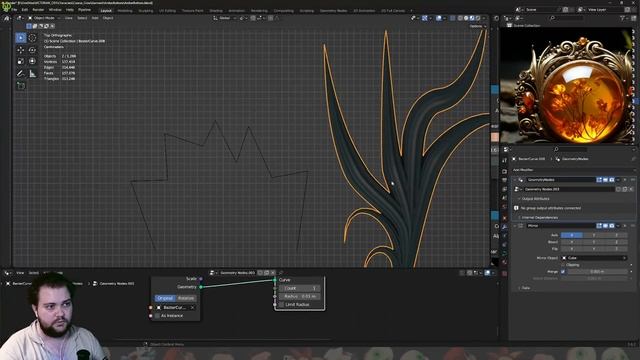Select the 3D Cursor tool

click(32, 38)
